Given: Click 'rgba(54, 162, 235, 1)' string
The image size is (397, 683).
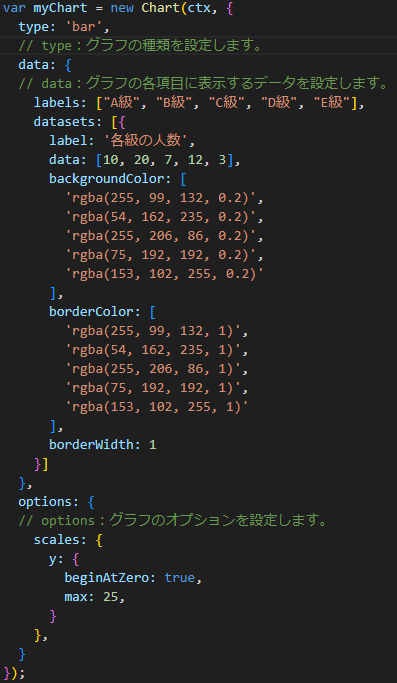Looking at the screenshot, I should tap(153, 350).
